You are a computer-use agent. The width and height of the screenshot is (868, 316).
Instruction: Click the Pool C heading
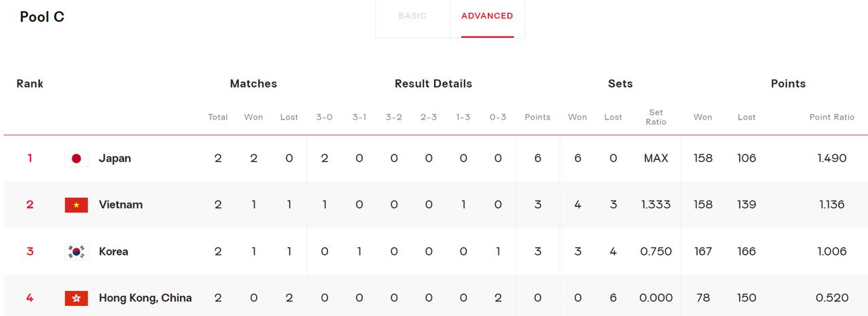pyautogui.click(x=42, y=17)
